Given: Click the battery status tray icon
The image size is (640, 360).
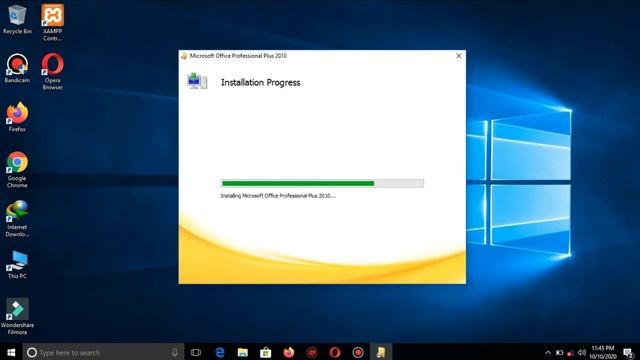Looking at the screenshot, I should coord(560,352).
